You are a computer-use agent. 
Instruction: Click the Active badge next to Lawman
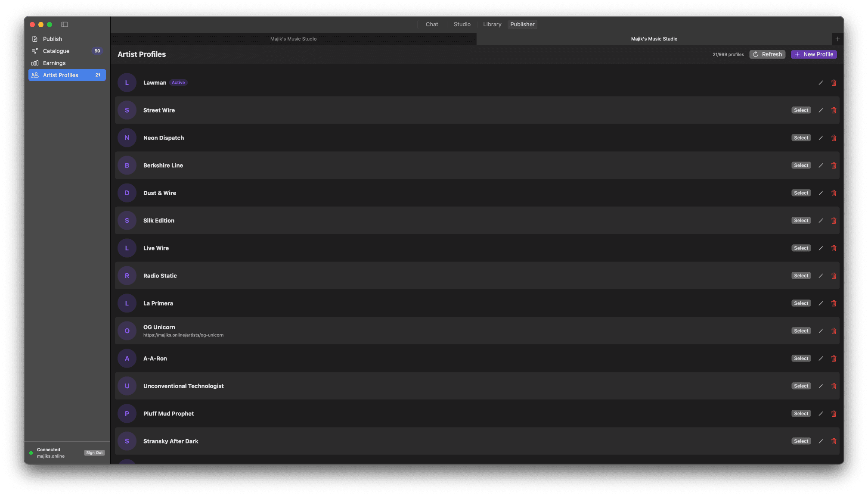pos(178,83)
